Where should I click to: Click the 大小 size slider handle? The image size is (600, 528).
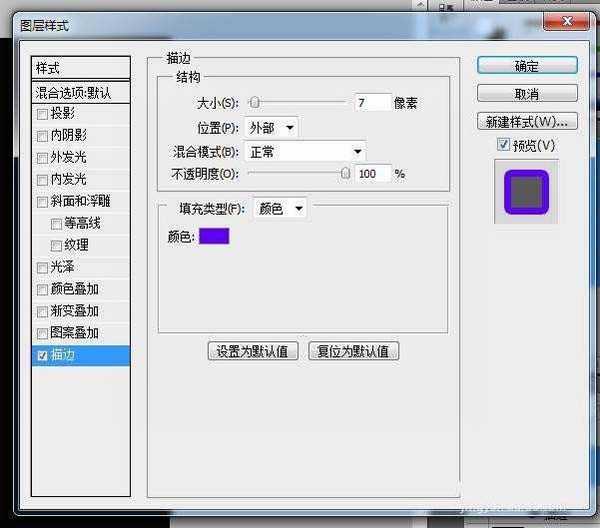(255, 102)
